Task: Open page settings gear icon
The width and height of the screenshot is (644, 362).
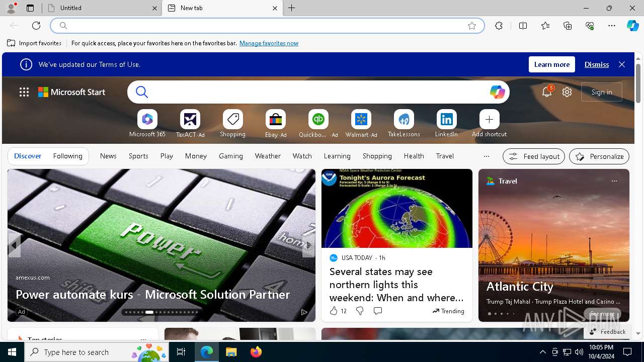Action: coord(567,92)
